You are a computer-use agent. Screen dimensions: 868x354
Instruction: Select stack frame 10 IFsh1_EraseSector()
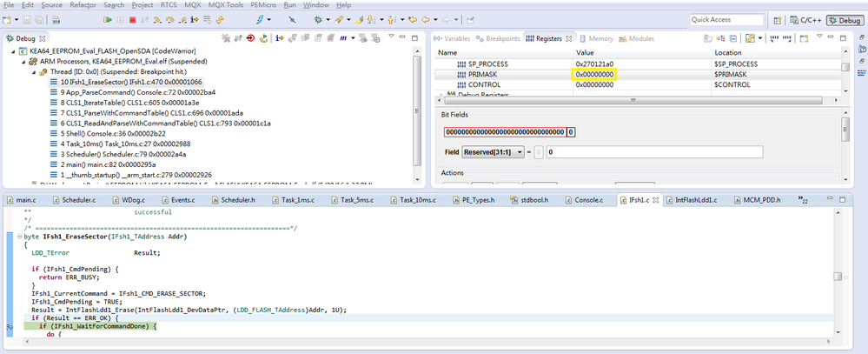[127, 82]
